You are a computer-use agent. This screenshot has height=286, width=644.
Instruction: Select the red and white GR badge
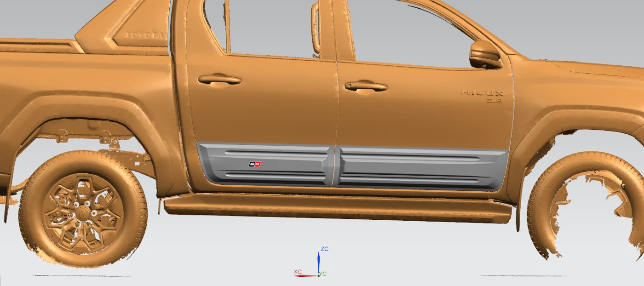[x=255, y=164]
